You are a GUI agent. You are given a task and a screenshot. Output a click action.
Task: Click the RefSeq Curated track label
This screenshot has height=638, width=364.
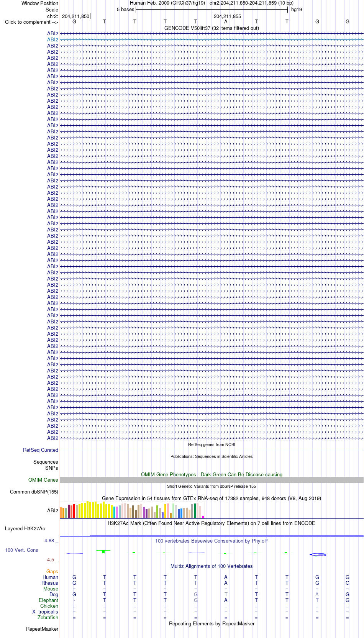point(41,450)
